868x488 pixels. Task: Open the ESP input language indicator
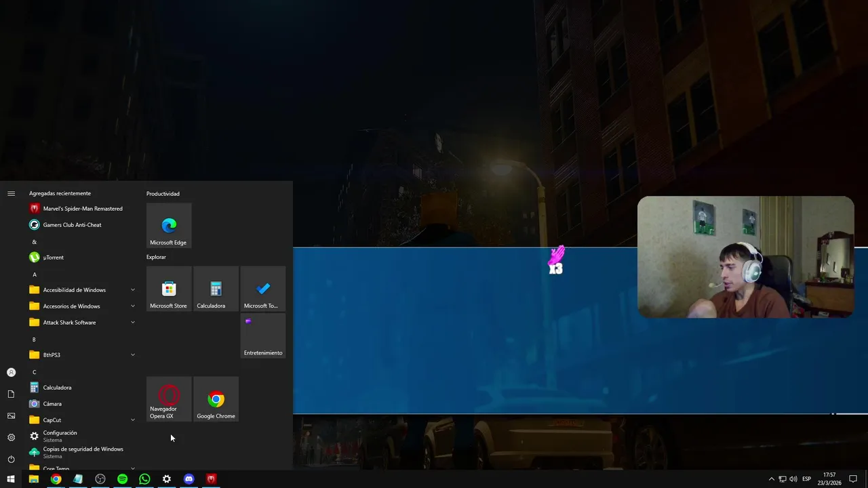[x=806, y=479]
